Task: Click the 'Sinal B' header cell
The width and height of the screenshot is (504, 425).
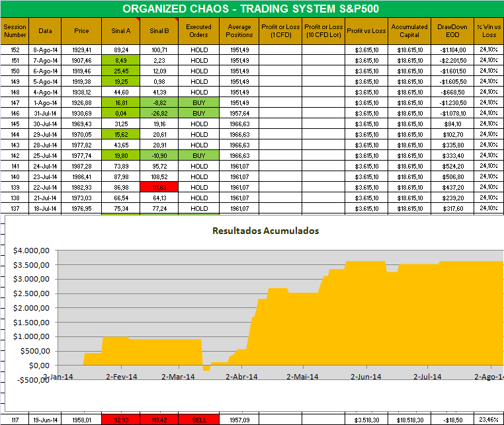Action: pyautogui.click(x=159, y=31)
